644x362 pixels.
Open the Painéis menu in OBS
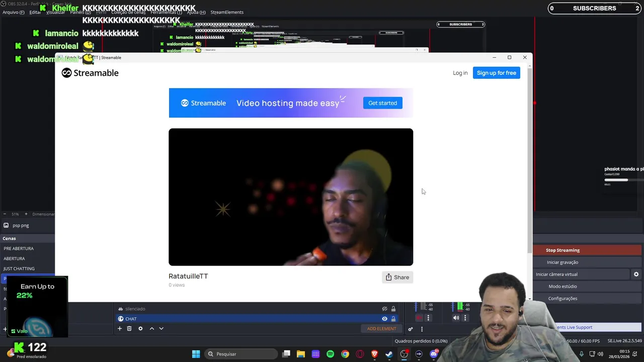(x=80, y=12)
